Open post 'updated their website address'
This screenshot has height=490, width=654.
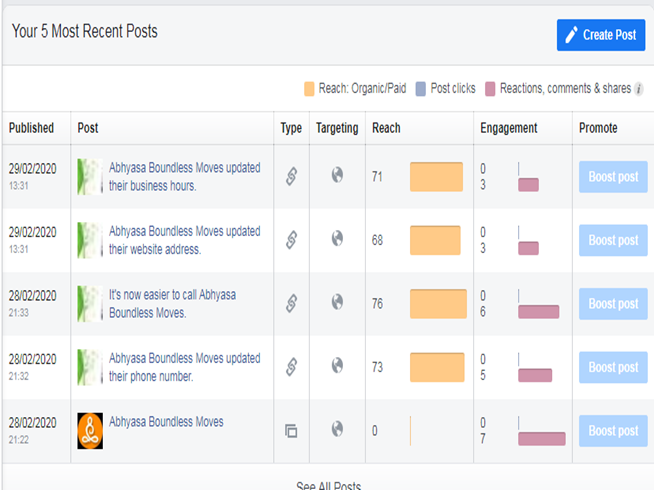(x=185, y=240)
